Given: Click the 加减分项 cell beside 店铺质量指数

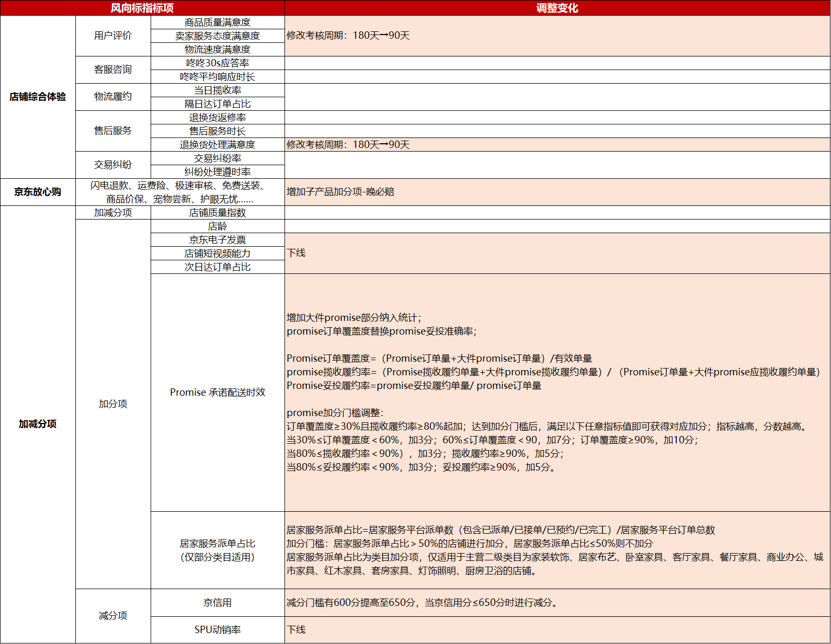Looking at the screenshot, I should pos(113,213).
